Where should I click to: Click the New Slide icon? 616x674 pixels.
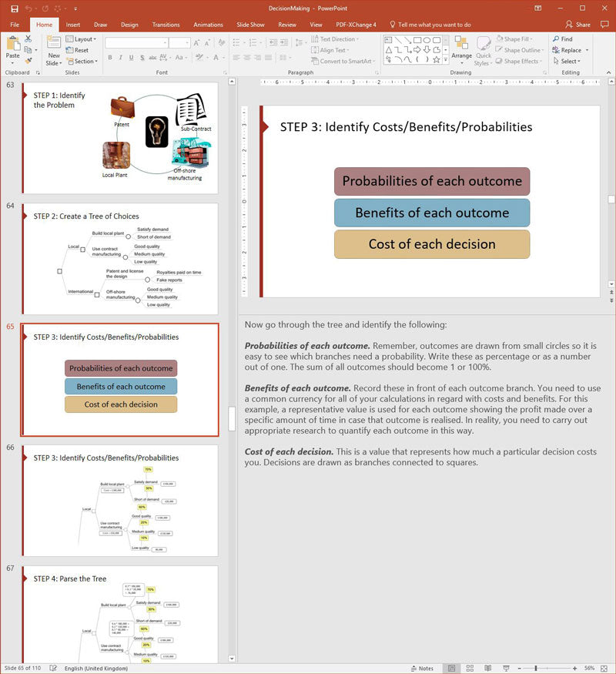click(x=54, y=43)
